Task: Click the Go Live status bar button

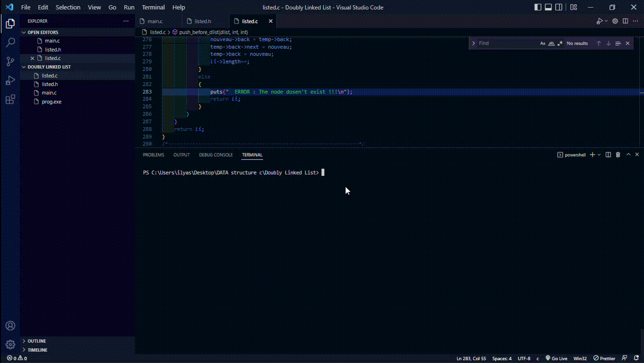Action: [x=556, y=358]
